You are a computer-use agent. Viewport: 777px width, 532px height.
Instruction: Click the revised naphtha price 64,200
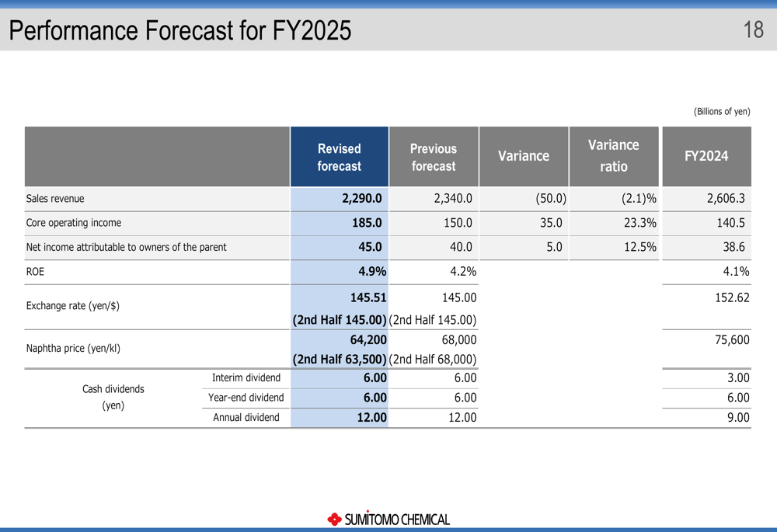point(368,339)
